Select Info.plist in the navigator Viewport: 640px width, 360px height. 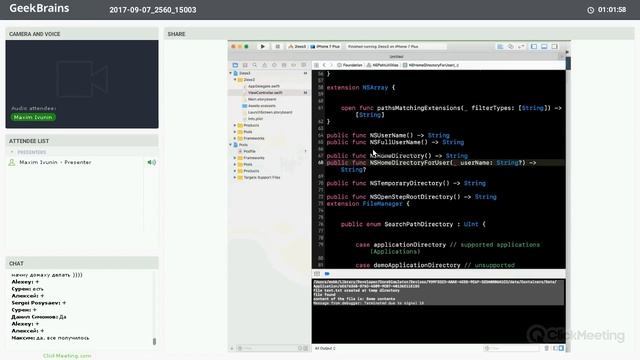[x=255, y=119]
